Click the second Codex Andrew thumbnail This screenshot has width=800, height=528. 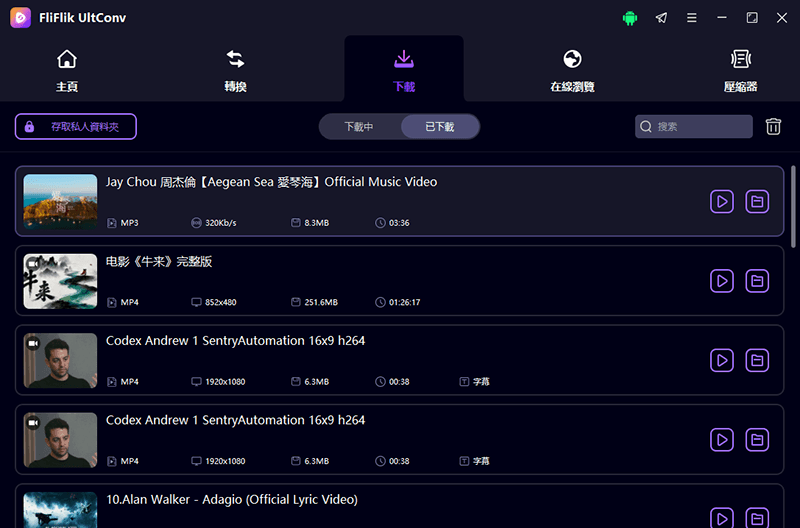pos(60,440)
